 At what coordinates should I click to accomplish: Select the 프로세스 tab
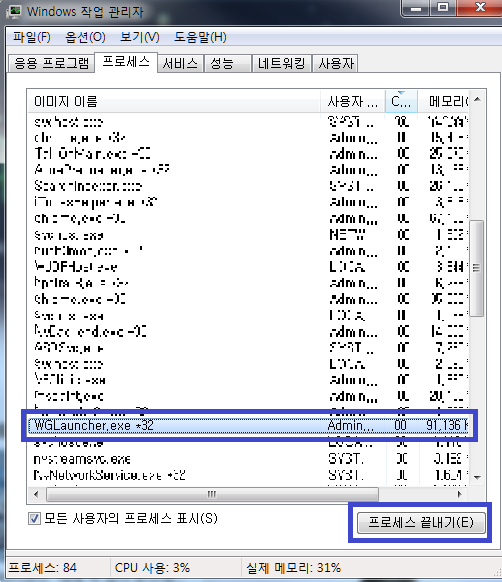click(126, 62)
